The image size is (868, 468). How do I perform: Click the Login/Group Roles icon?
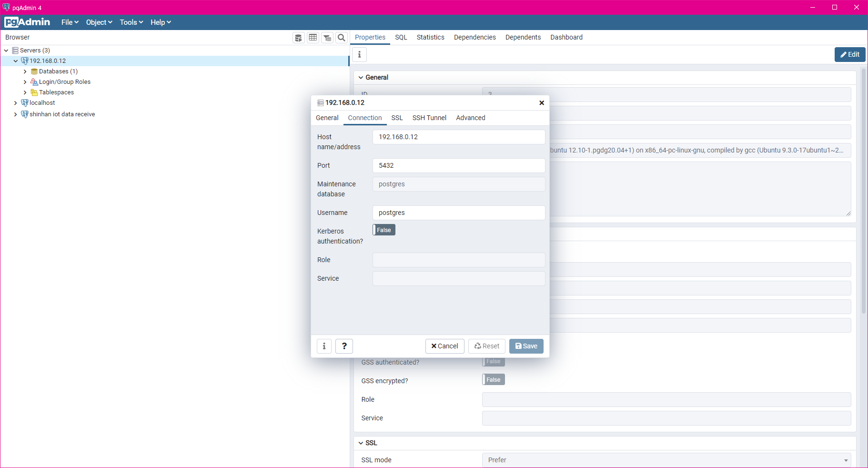click(34, 82)
